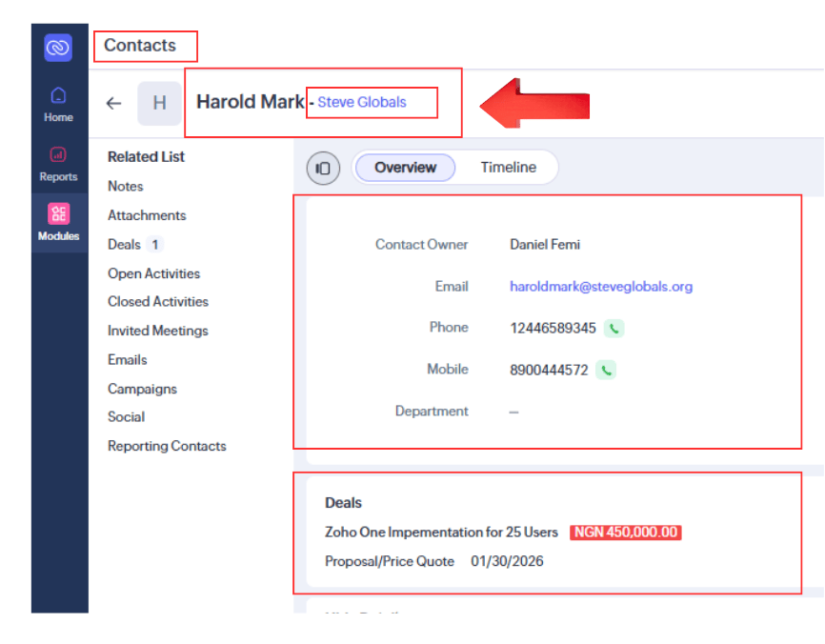
Task: Switch to the Overview tab
Action: click(x=405, y=168)
